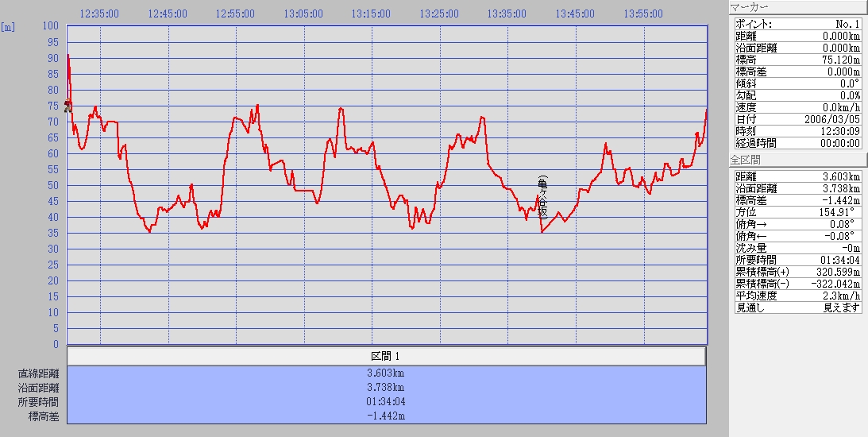Click the 平均速度 2.3km/h row

pos(797,296)
